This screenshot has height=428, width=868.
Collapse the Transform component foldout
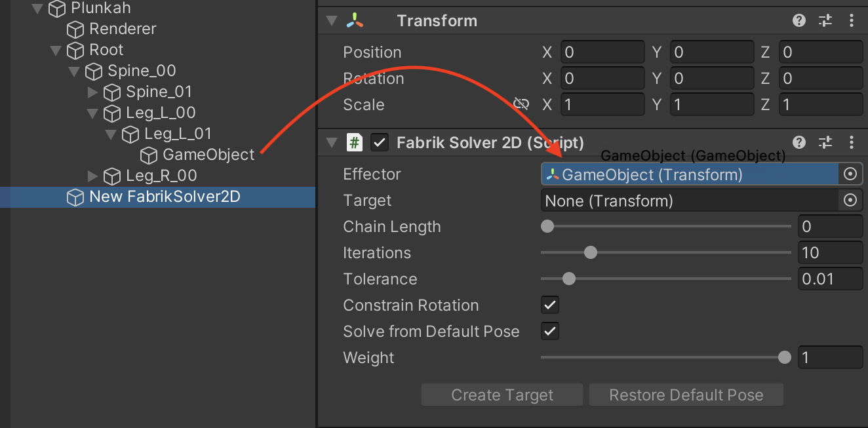(x=331, y=21)
